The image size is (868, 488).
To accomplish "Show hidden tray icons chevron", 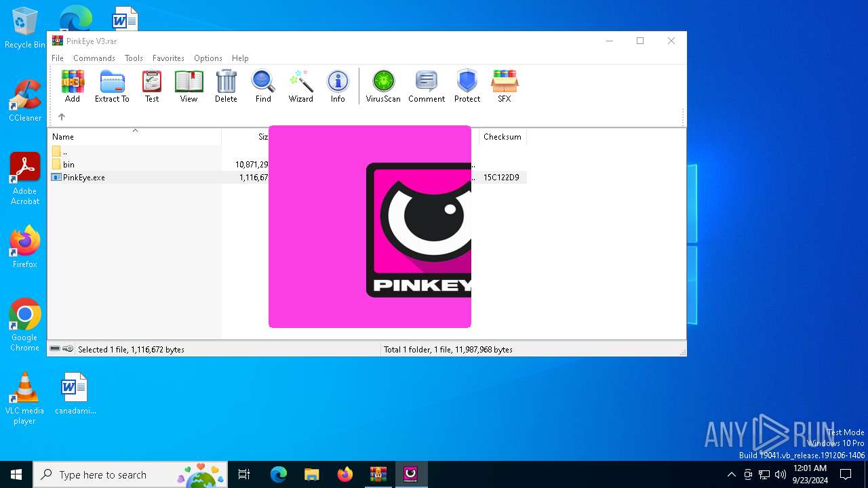I will (731, 474).
